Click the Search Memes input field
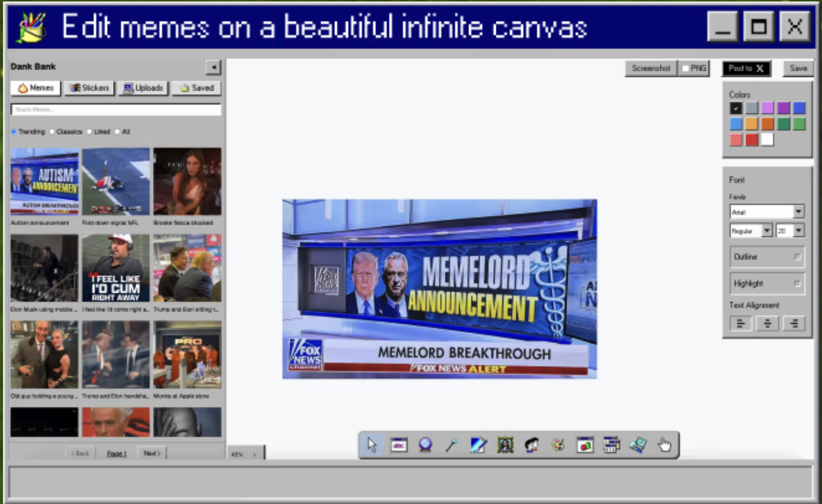Screen dimensions: 822x504 tap(116, 109)
